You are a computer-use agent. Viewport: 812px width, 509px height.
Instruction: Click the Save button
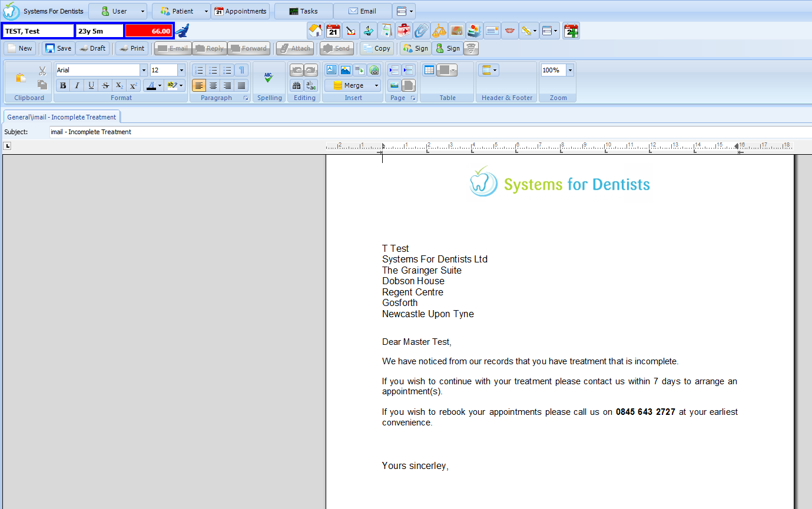[58, 48]
